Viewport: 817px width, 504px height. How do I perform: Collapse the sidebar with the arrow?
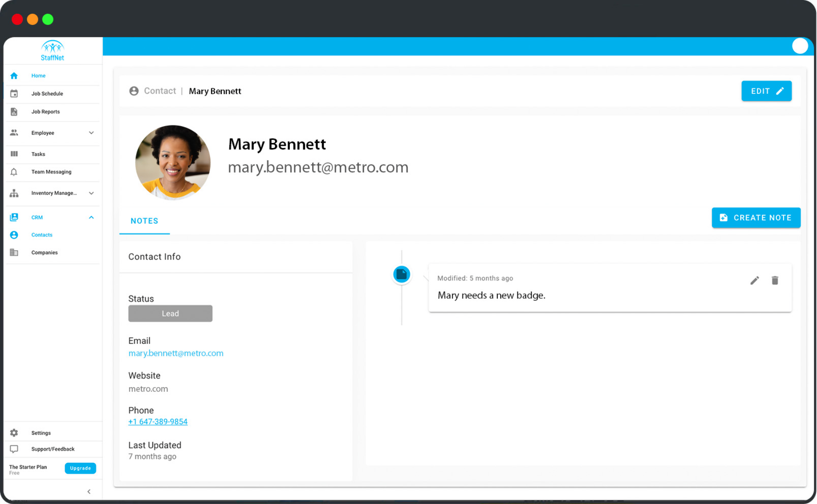pyautogui.click(x=89, y=491)
